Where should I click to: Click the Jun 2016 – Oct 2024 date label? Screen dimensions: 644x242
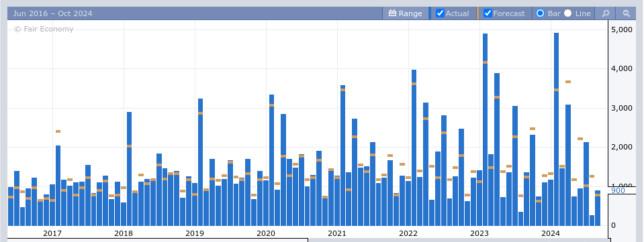(x=52, y=13)
